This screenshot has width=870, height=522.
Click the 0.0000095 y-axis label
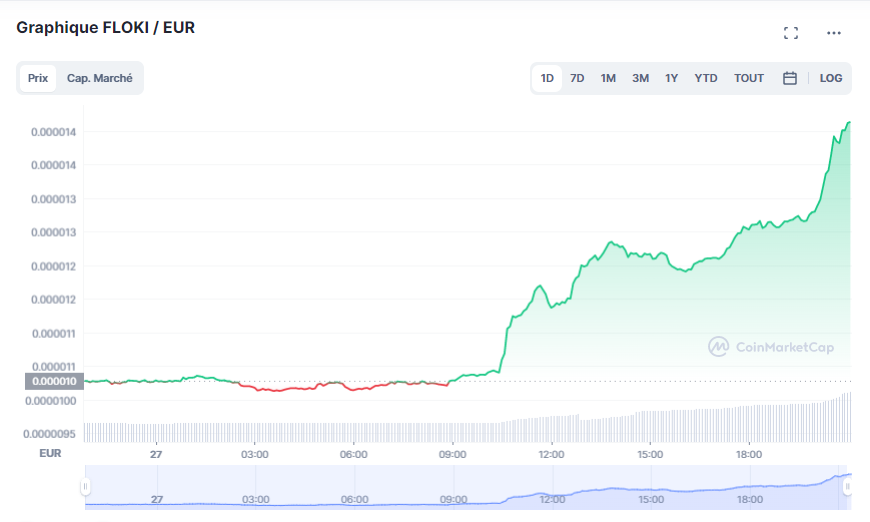(x=49, y=434)
